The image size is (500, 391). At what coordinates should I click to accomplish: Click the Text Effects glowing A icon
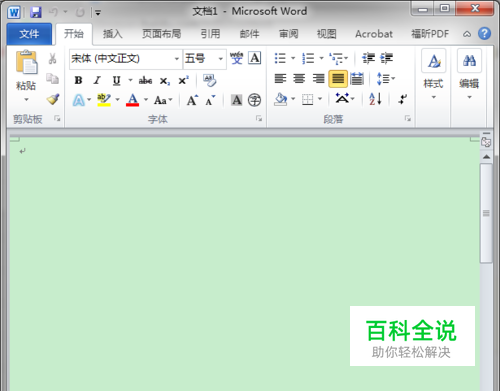(x=79, y=100)
